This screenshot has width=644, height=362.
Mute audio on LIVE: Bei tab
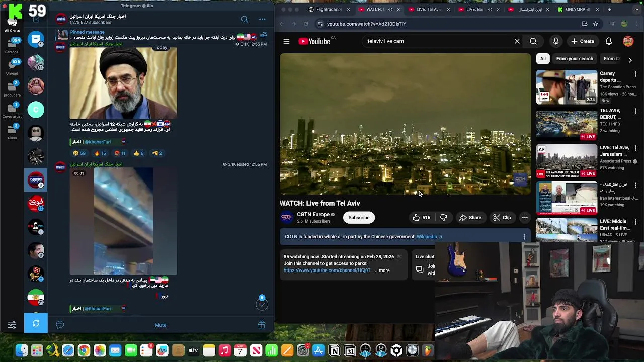coord(490,9)
